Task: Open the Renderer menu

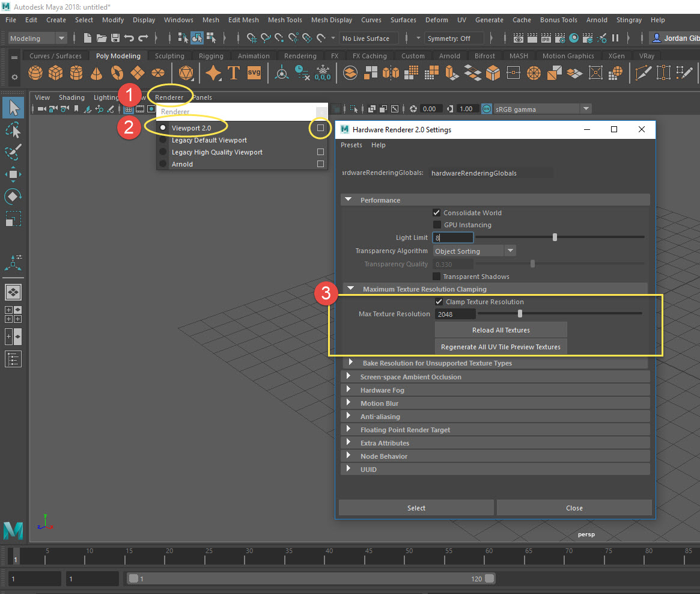Action: (x=169, y=97)
